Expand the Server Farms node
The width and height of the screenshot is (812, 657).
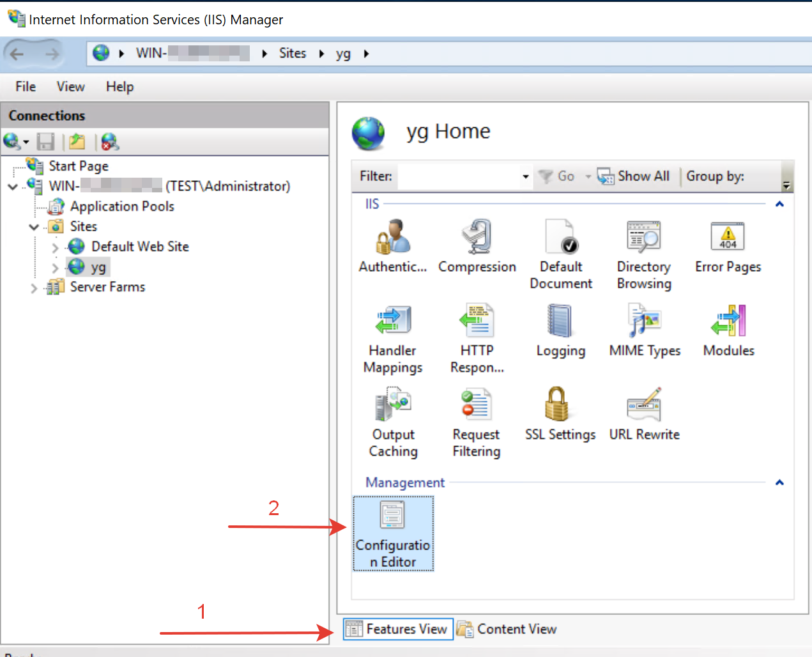34,288
